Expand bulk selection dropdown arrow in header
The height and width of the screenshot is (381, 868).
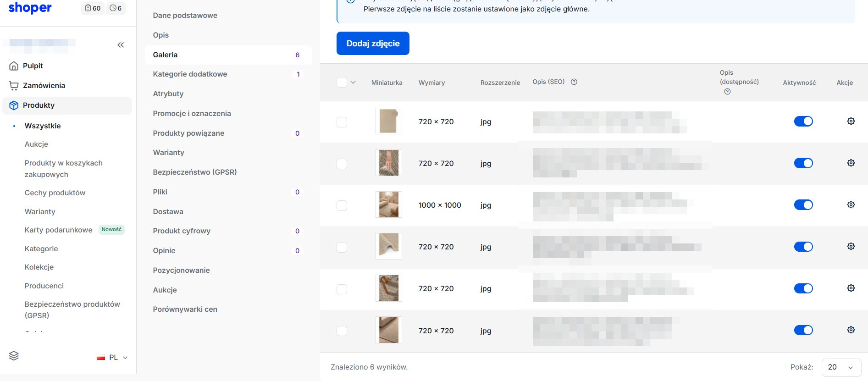tap(353, 83)
